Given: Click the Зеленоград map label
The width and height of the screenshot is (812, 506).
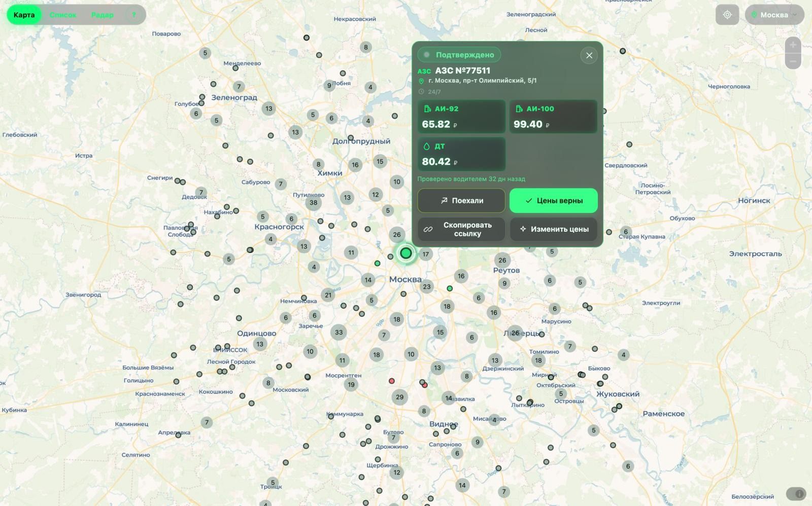Looking at the screenshot, I should [x=234, y=97].
